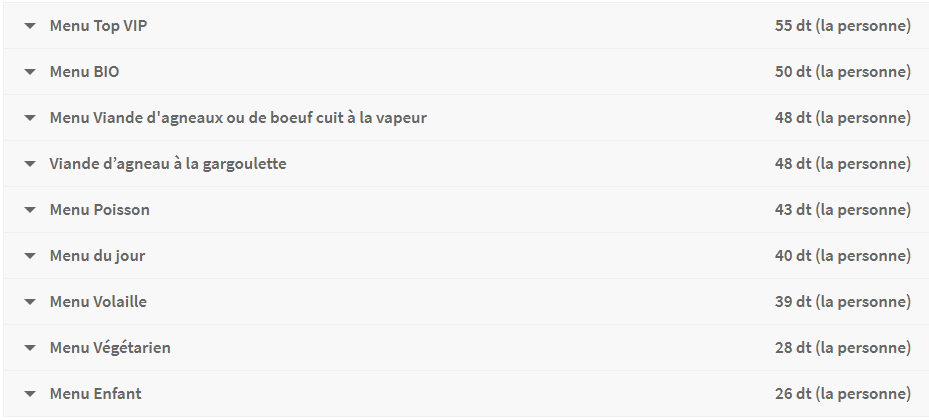Click the Menu Volaille disclosure arrow
This screenshot has height=420, width=929.
[x=30, y=302]
